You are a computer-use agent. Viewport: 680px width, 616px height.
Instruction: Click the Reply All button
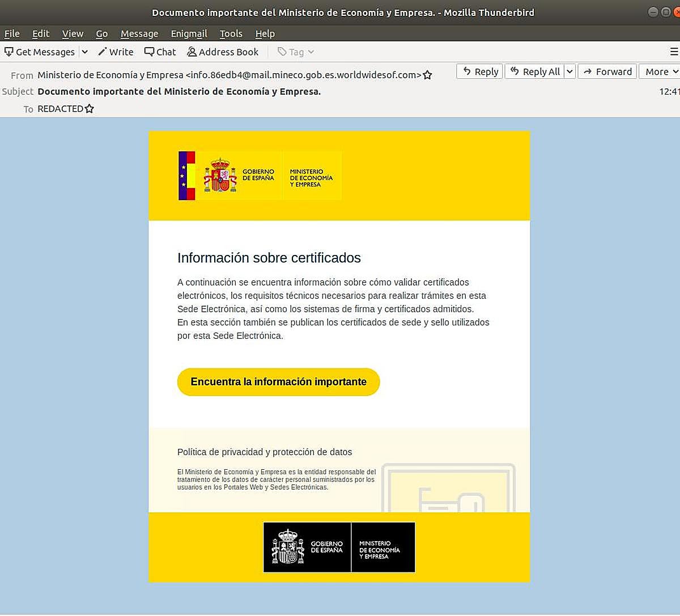pyautogui.click(x=534, y=71)
